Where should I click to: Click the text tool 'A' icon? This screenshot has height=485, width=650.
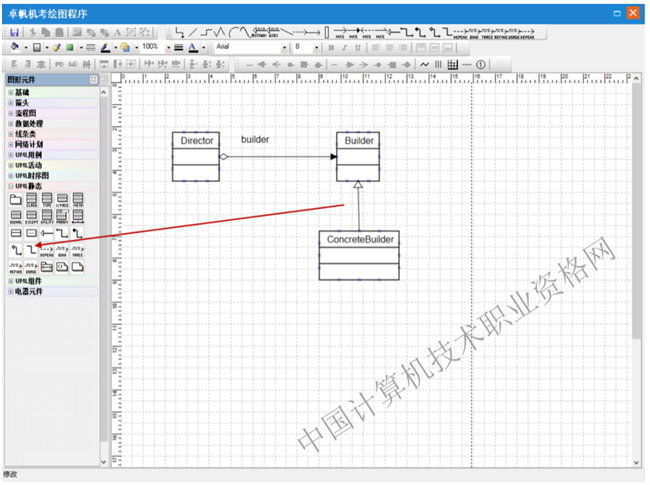117,32
